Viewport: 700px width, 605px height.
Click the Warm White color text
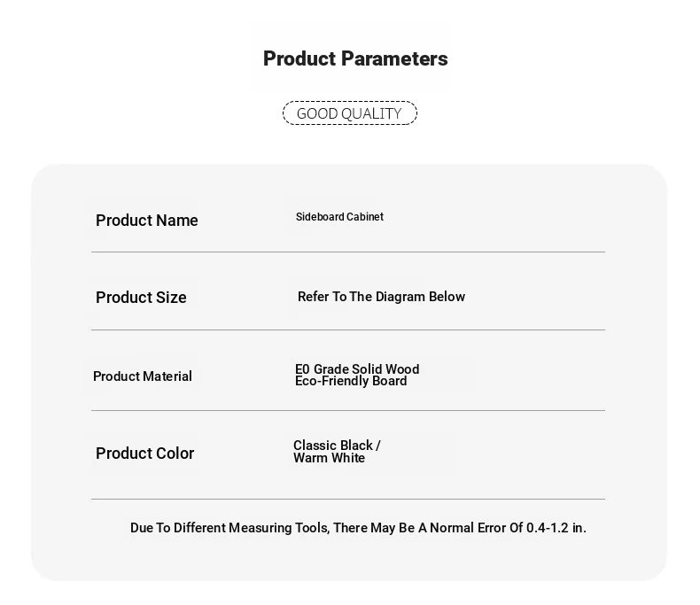pos(329,458)
